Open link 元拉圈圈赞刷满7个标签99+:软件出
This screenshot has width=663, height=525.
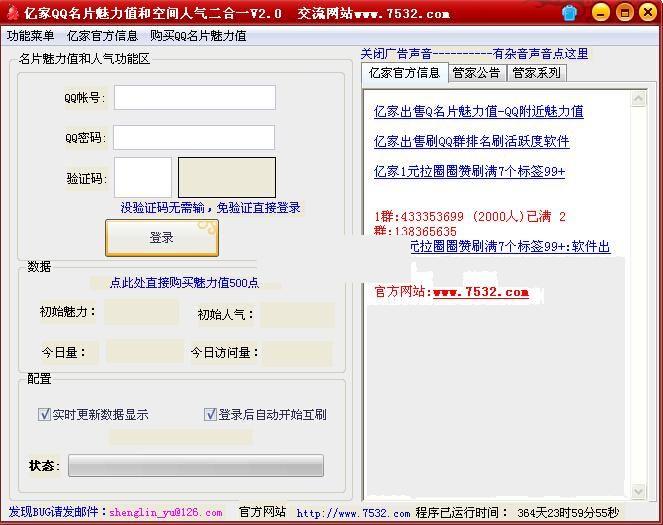coord(510,246)
